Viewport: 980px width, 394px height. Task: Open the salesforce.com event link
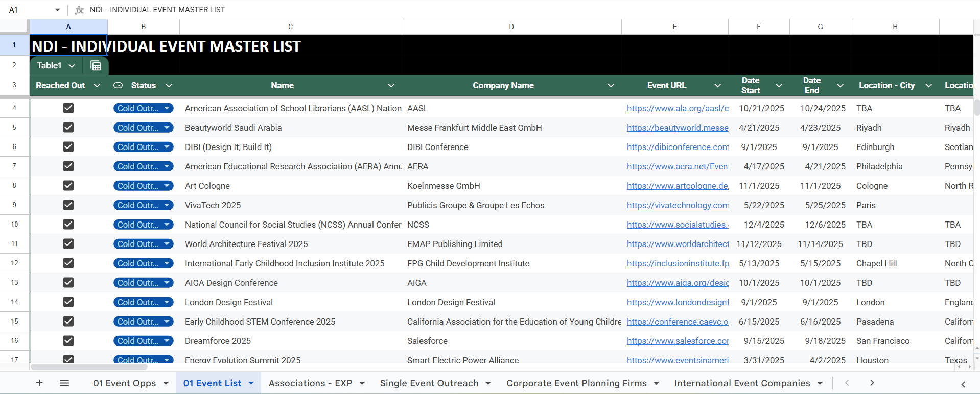(678, 341)
